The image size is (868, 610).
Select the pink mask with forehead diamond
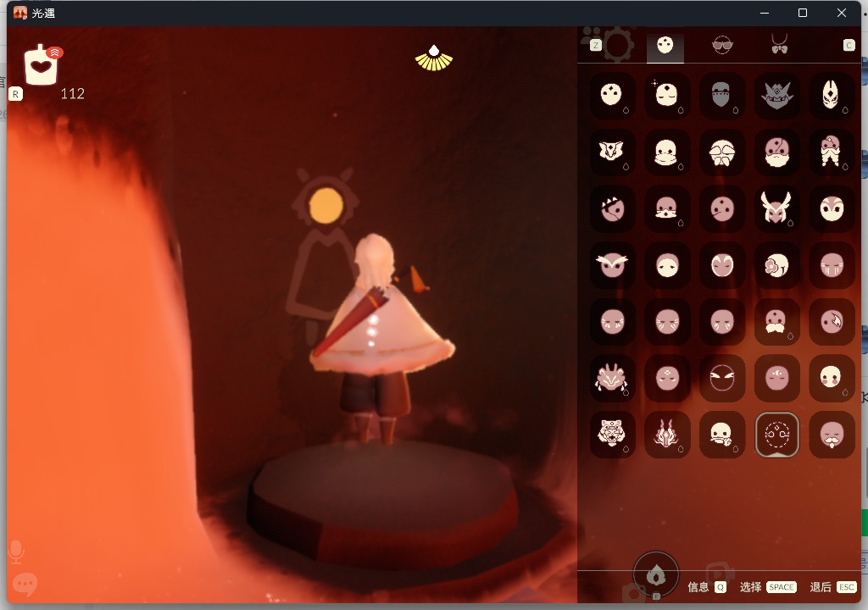(x=666, y=379)
